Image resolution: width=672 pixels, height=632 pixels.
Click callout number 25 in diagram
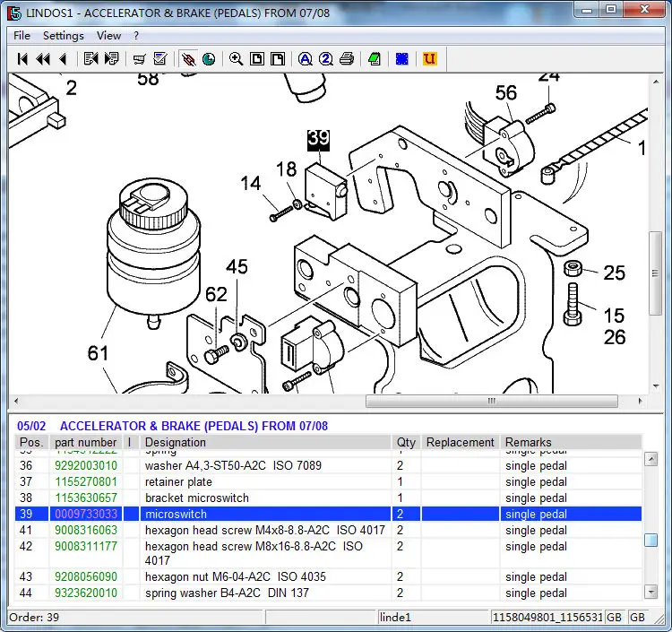click(615, 273)
